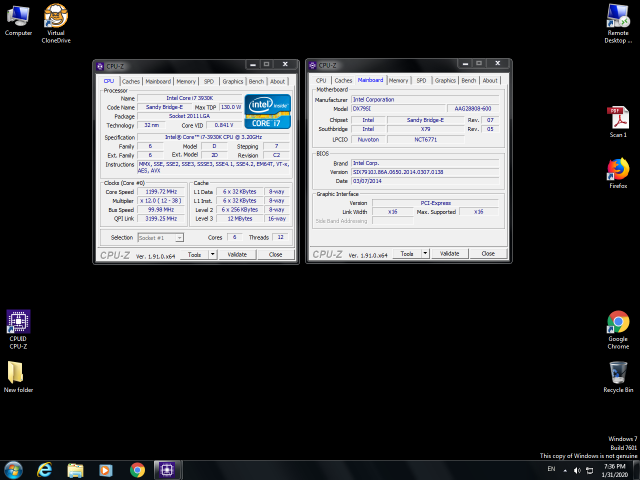Switch to SPD tab in left CPU-Z
640x480 pixels.
209,81
